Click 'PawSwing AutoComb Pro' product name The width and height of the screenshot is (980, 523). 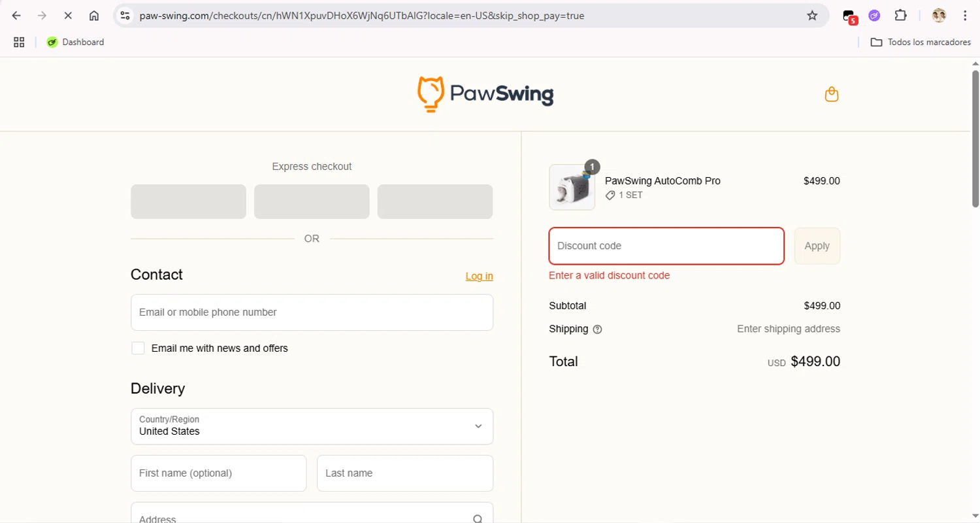point(662,181)
